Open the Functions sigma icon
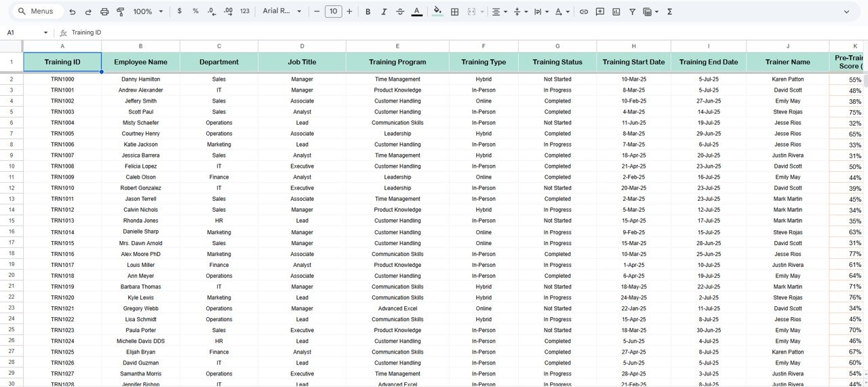 (x=670, y=12)
